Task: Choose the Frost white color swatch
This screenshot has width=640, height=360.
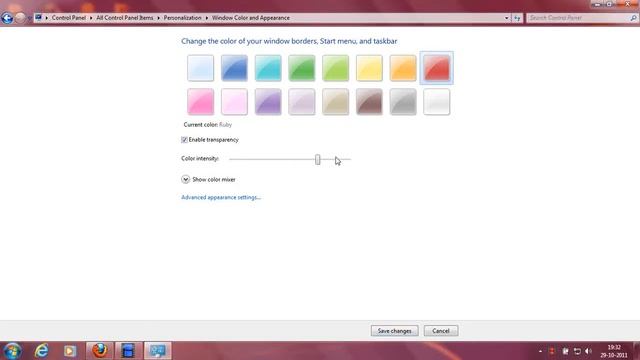Action: (x=436, y=102)
